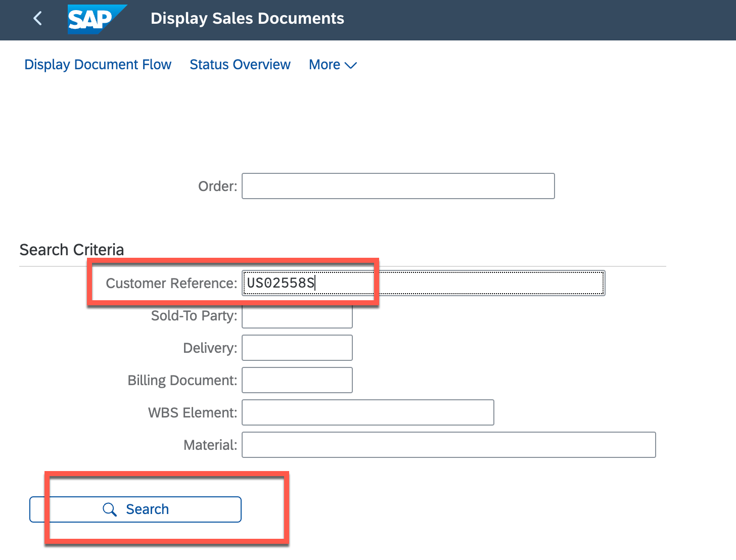The height and width of the screenshot is (560, 736).
Task: Click the WBS Element input field
Action: click(367, 412)
